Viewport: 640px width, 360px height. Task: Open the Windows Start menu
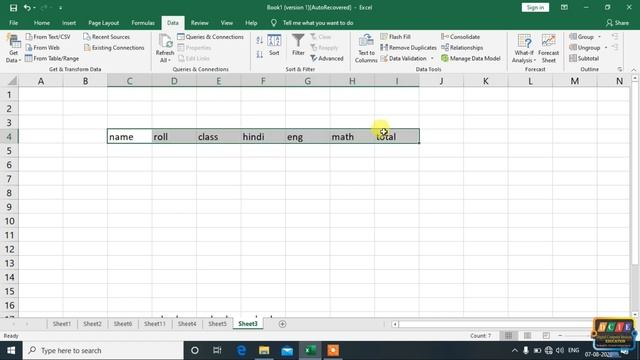point(11,350)
